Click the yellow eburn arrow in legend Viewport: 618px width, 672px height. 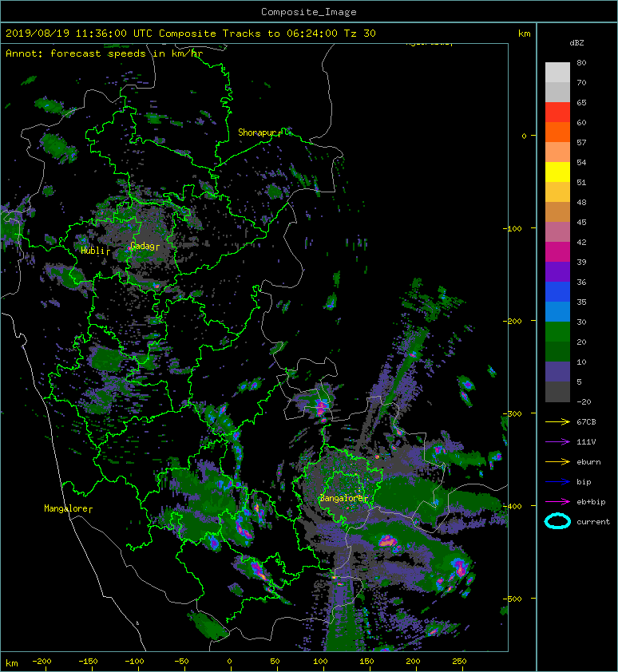[557, 462]
